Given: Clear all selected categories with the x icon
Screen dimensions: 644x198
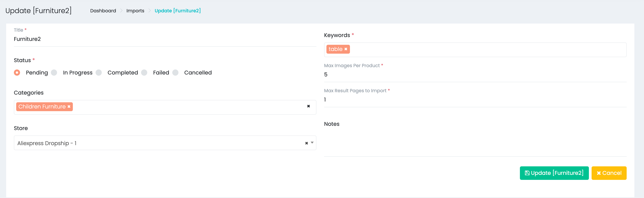Looking at the screenshot, I should 308,106.
